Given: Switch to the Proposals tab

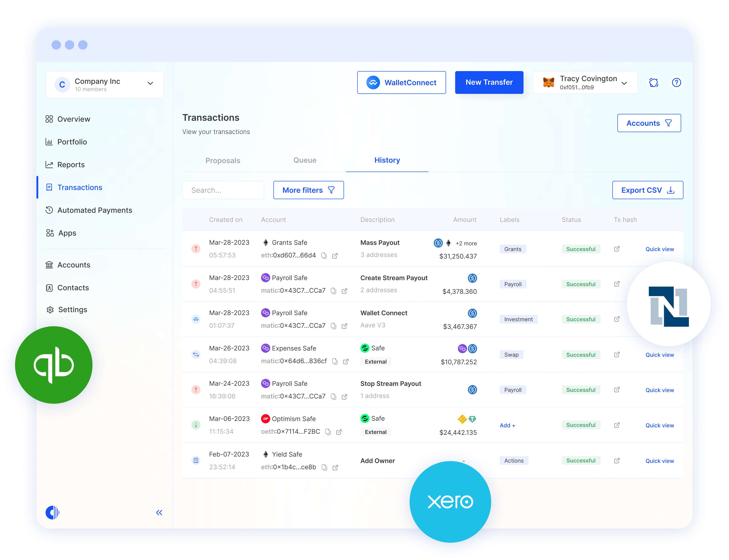Looking at the screenshot, I should (x=222, y=160).
